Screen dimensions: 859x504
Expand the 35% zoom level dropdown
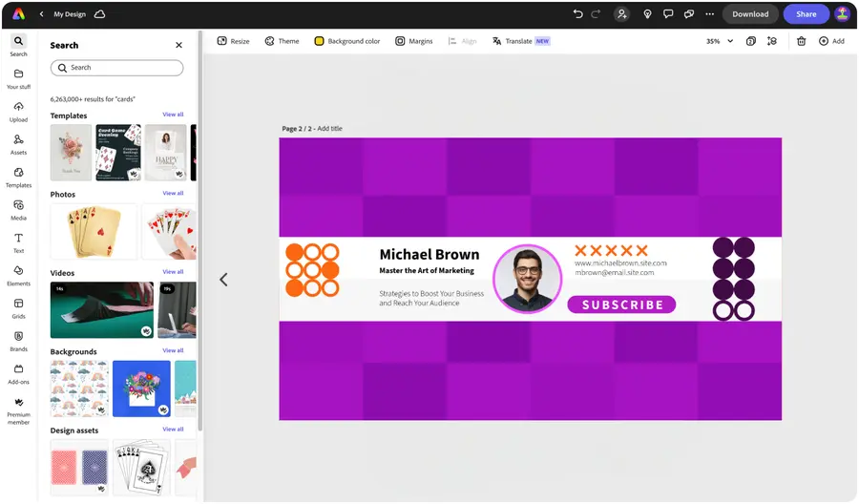coord(720,41)
